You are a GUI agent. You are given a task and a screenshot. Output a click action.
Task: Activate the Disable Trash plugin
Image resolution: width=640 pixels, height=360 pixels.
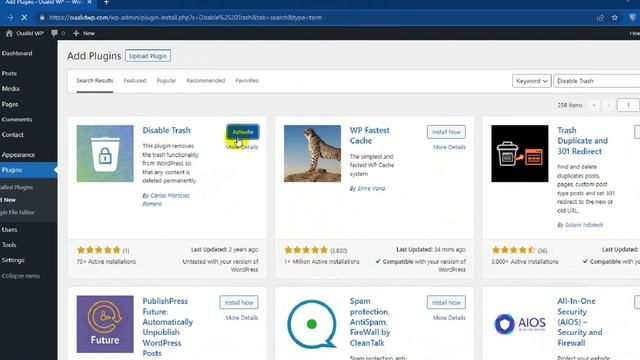point(242,132)
